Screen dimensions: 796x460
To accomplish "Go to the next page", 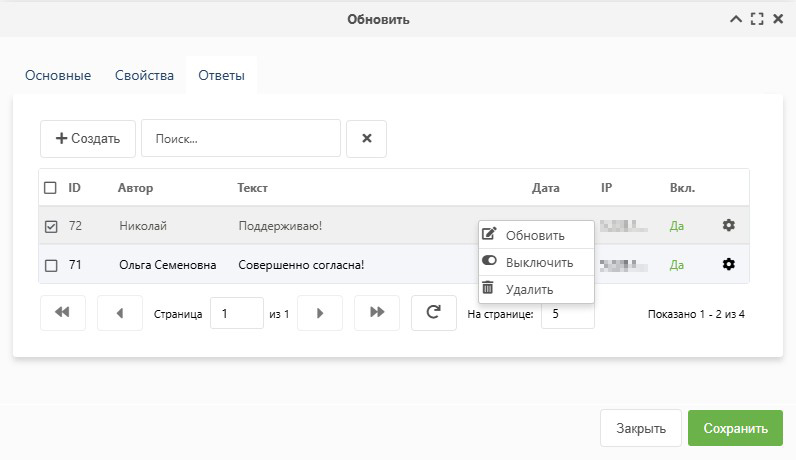I will 320,313.
